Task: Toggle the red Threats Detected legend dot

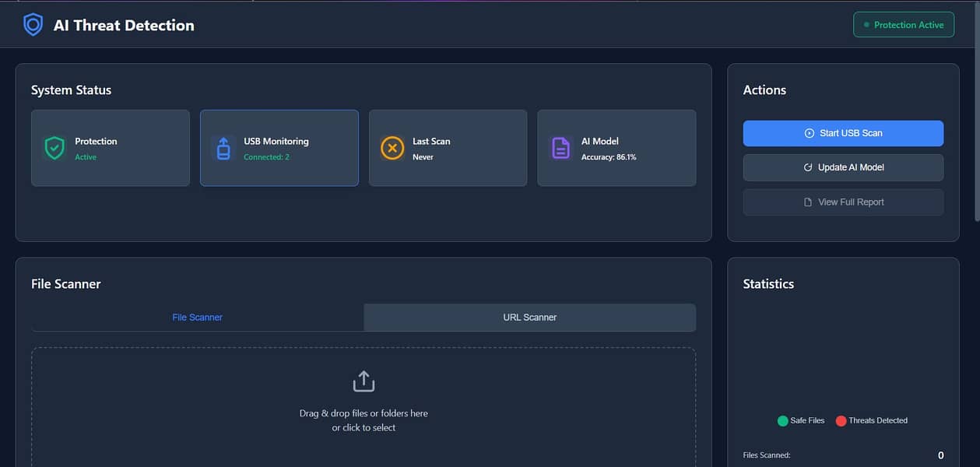Action: tap(841, 421)
